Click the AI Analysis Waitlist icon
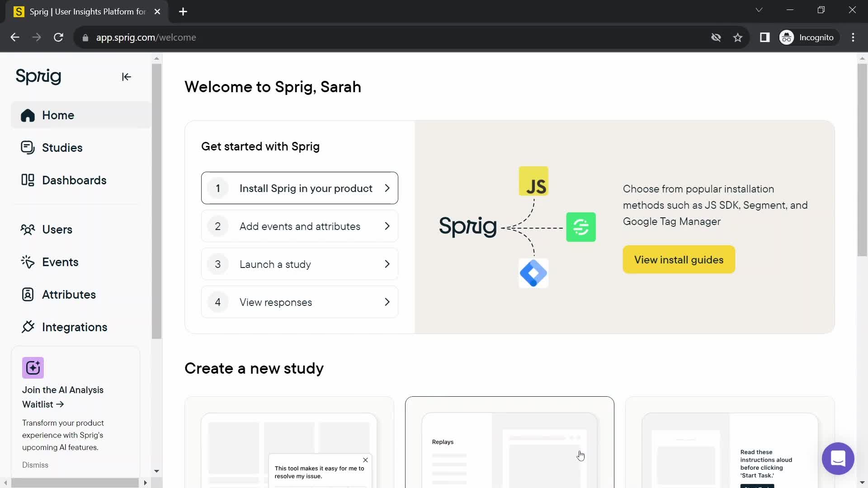The height and width of the screenshot is (488, 868). 33,369
